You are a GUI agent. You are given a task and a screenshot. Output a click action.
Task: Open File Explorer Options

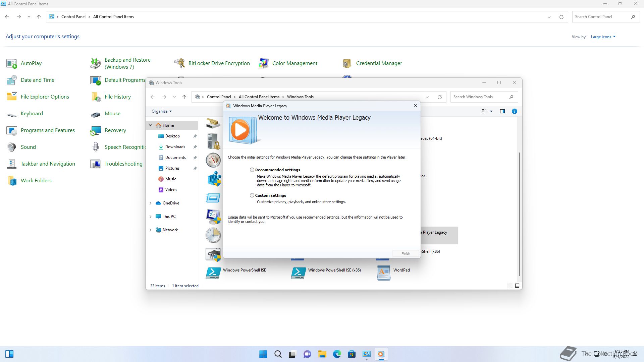[38, 97]
